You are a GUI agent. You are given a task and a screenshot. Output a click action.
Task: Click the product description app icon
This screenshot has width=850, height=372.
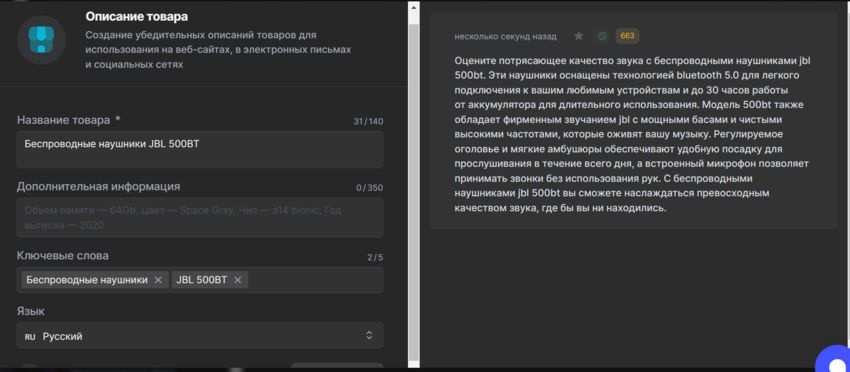[x=42, y=40]
